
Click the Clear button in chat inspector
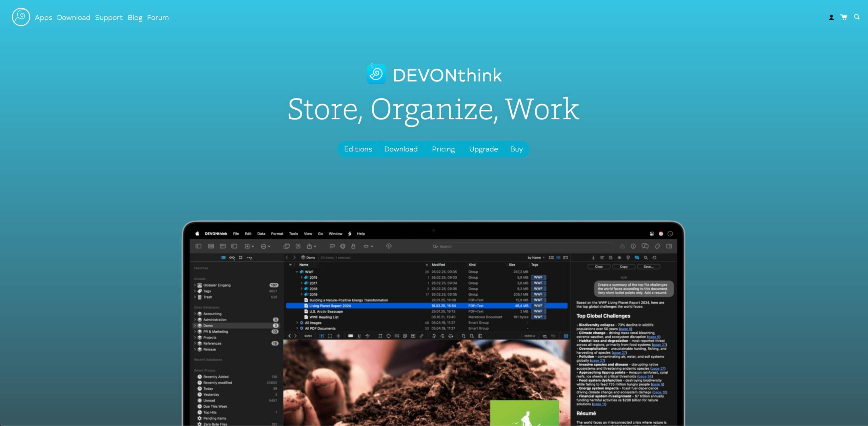pos(599,267)
